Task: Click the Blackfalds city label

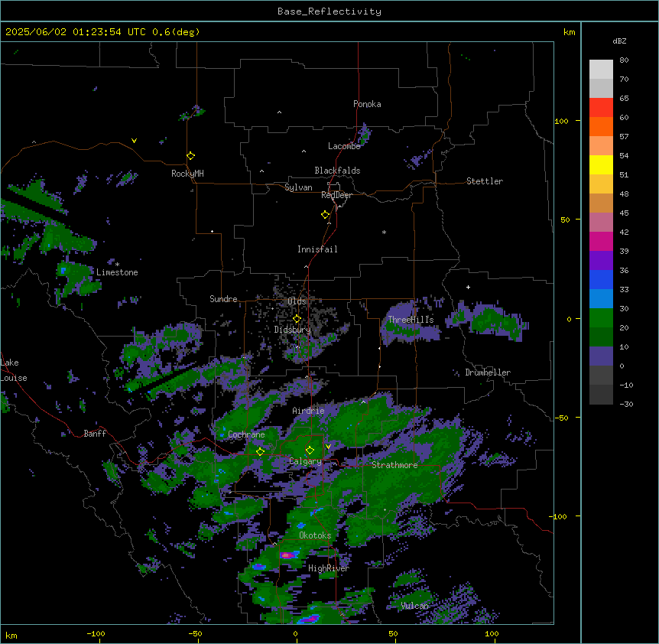Action: [x=337, y=171]
